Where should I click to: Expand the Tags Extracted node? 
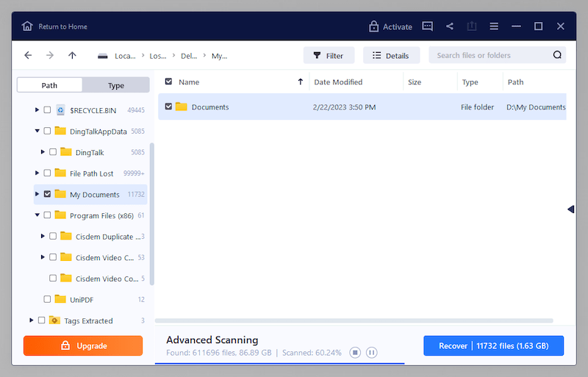coord(31,320)
